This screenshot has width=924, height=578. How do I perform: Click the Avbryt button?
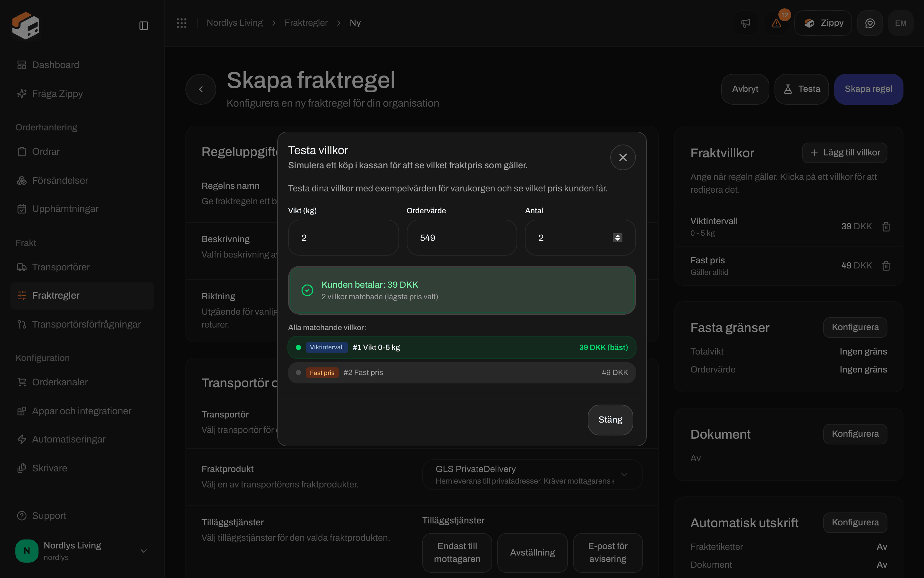745,89
